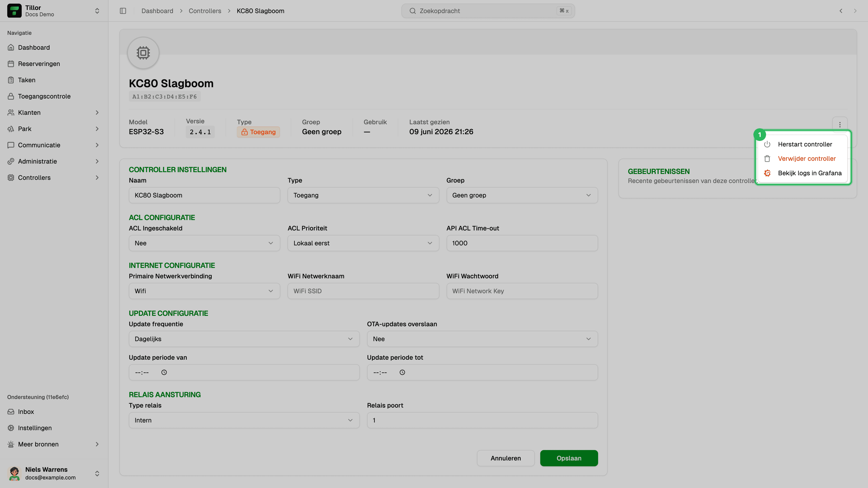This screenshot has height=488, width=868.
Task: Expand the Controllers sidebar menu
Action: (x=54, y=178)
